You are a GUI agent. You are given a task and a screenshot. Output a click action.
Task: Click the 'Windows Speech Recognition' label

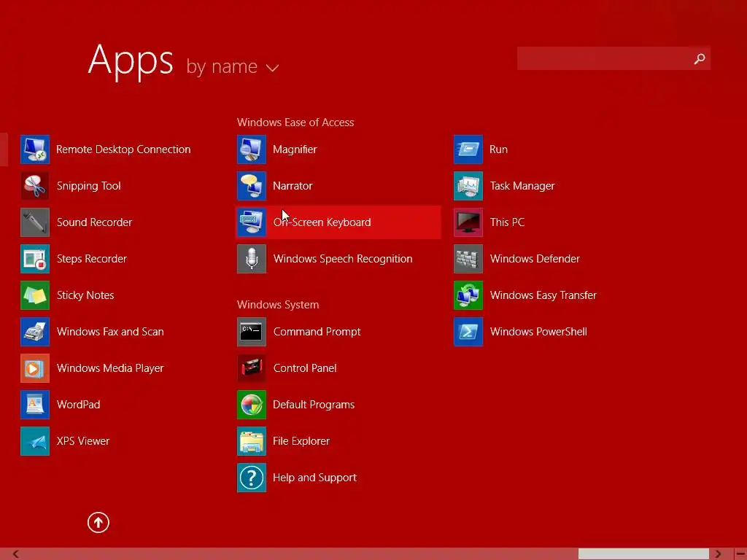343,259
